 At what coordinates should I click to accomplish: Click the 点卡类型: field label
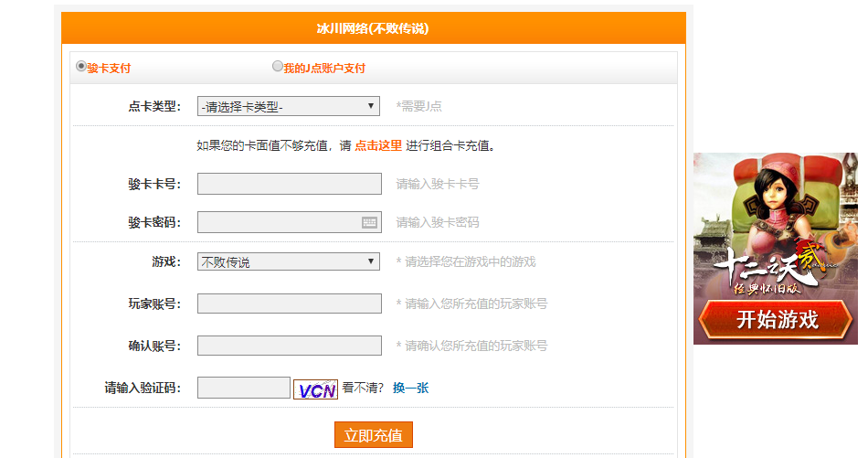coord(154,106)
